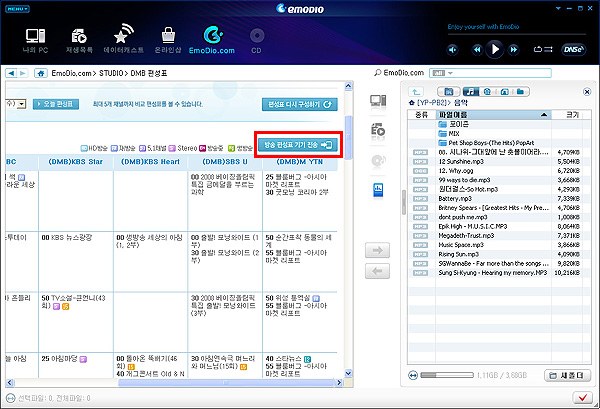Open the CD section

[257, 41]
